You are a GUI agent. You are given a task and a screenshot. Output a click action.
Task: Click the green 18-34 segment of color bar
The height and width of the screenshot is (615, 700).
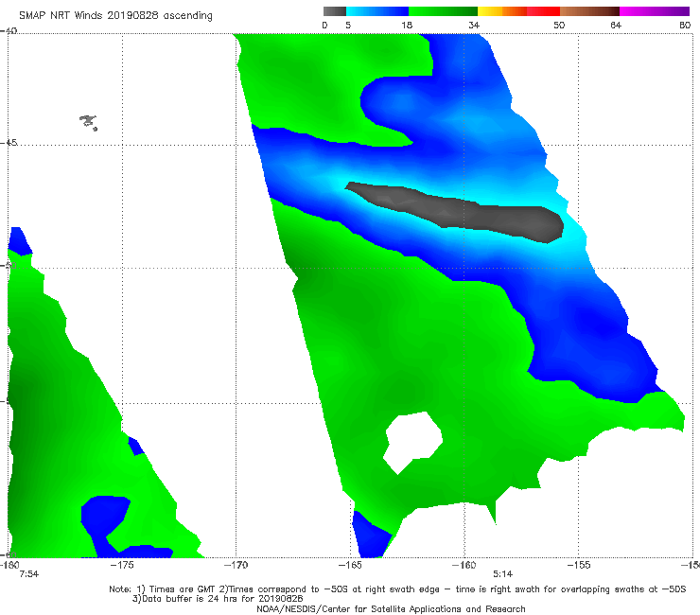click(x=444, y=11)
